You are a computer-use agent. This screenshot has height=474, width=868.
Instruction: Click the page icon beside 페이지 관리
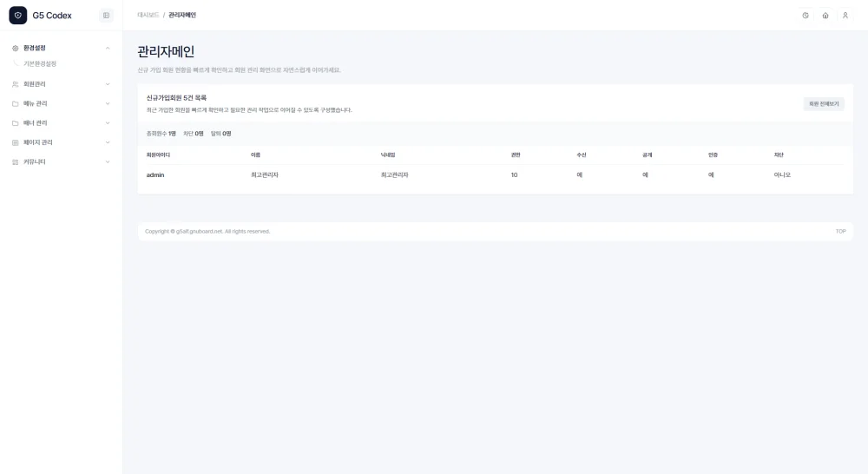pos(15,142)
